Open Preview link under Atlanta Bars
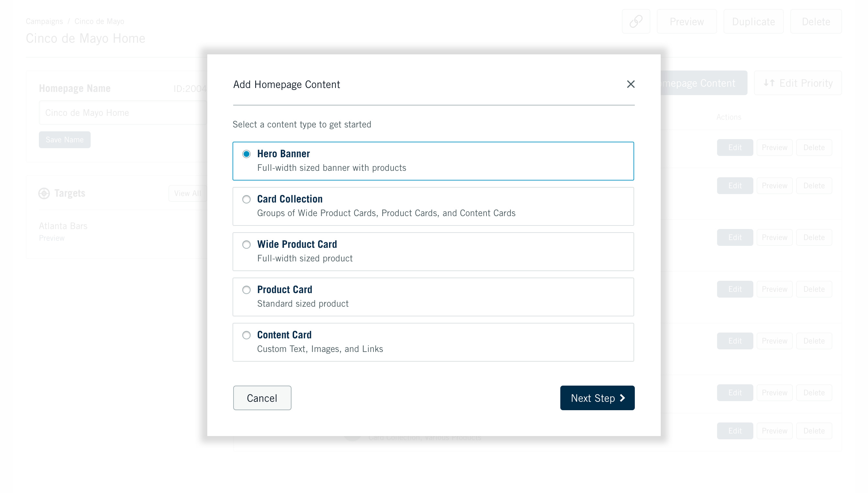Image resolution: width=868 pixels, height=493 pixels. click(51, 238)
